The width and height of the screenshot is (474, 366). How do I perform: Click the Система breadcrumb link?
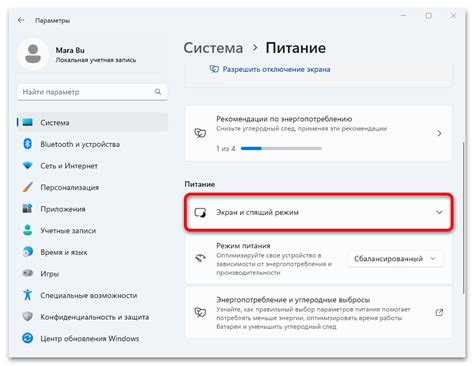point(213,48)
